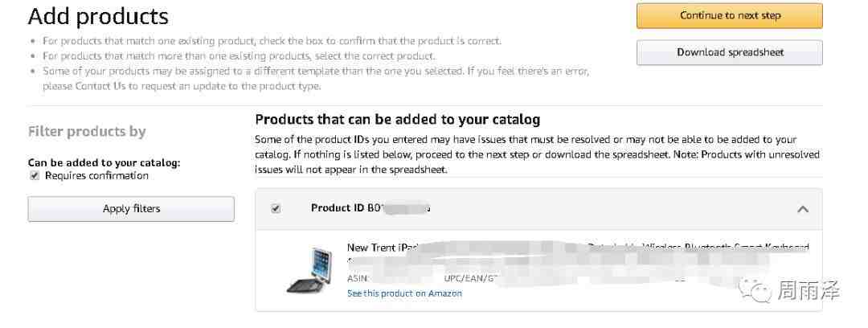Continue to next step

pyautogui.click(x=730, y=15)
